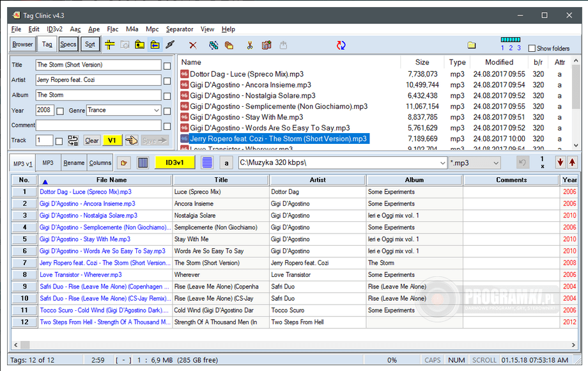Enable the Show folders checkbox
This screenshot has height=371, width=588.
point(532,49)
